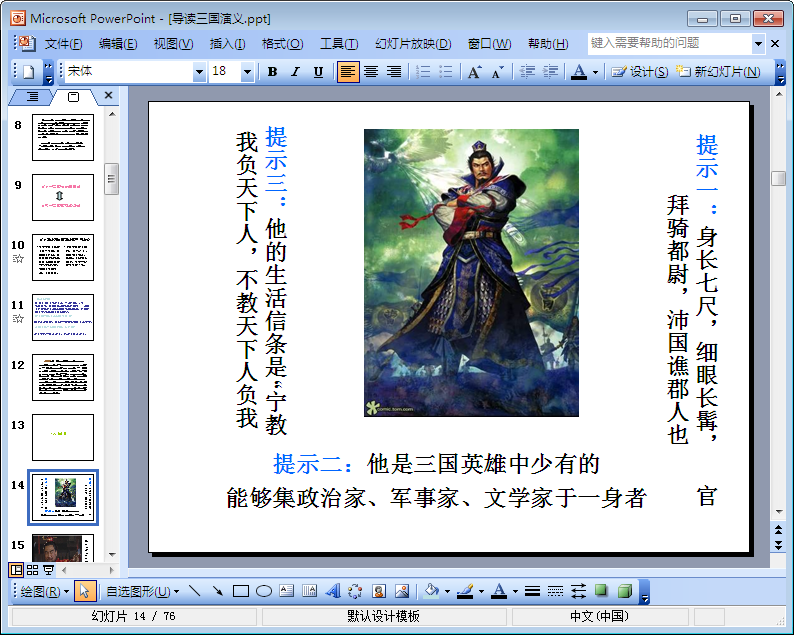The image size is (794, 635).
Task: Insert a vertical Text Box
Action: [309, 591]
